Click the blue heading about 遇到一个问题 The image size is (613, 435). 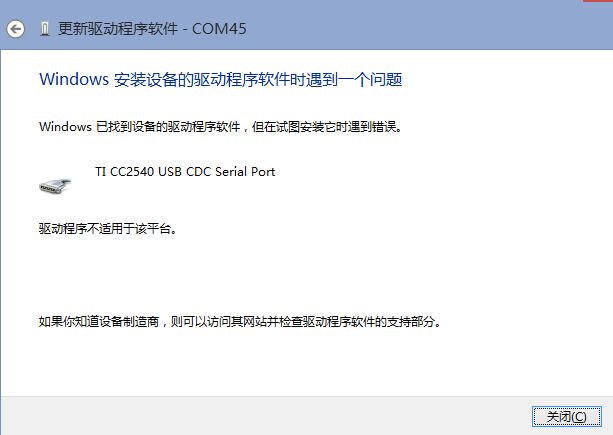[x=220, y=79]
